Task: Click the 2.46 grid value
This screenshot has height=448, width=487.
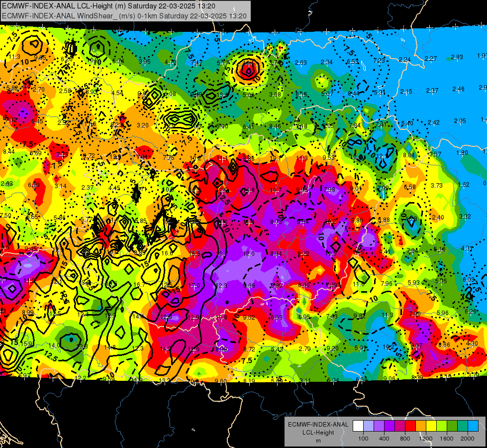Action: tap(459, 89)
